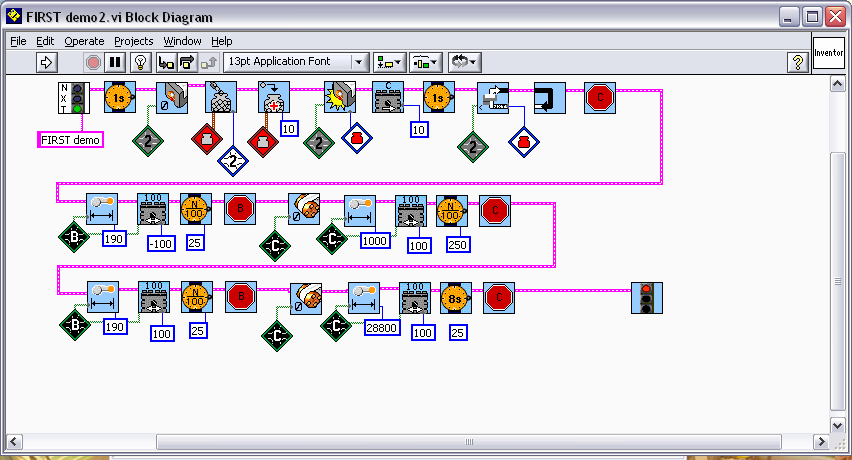Select the motor B diamond constant in third row
852x460 pixels.
coord(75,325)
